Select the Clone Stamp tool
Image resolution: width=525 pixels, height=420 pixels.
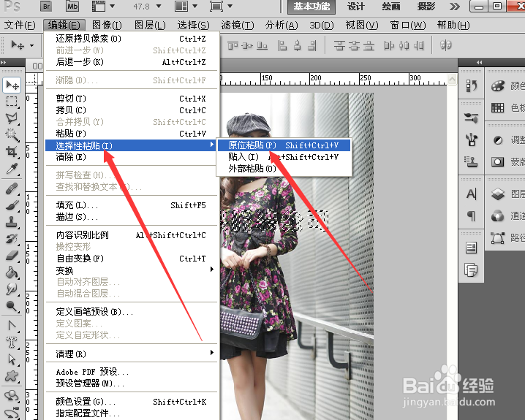pyautogui.click(x=12, y=222)
